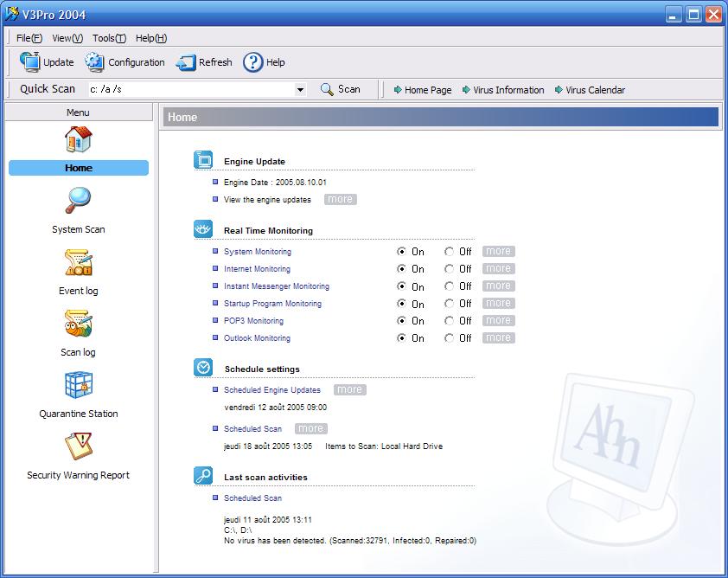Open the Scan log worm icon
The height and width of the screenshot is (578, 728).
click(79, 324)
